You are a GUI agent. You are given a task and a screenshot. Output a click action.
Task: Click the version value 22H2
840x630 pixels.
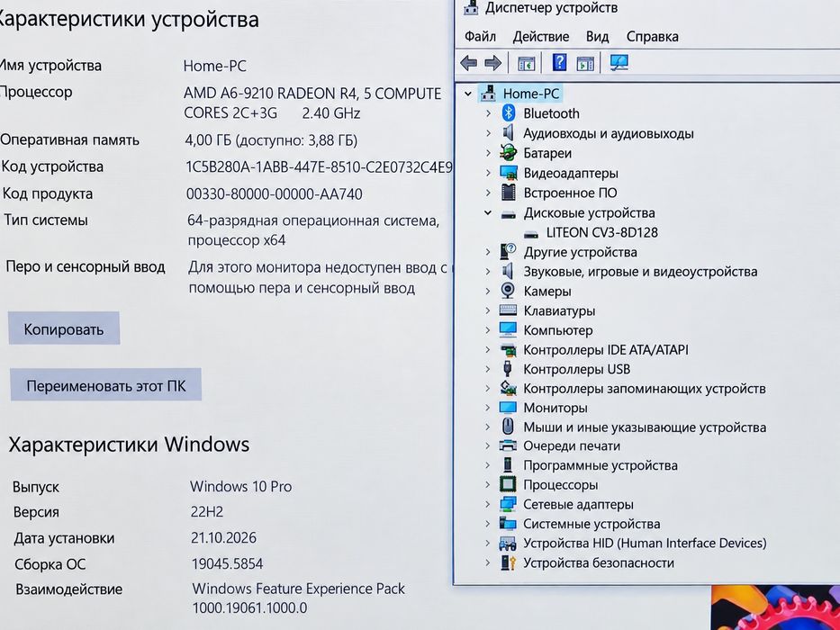coord(207,511)
